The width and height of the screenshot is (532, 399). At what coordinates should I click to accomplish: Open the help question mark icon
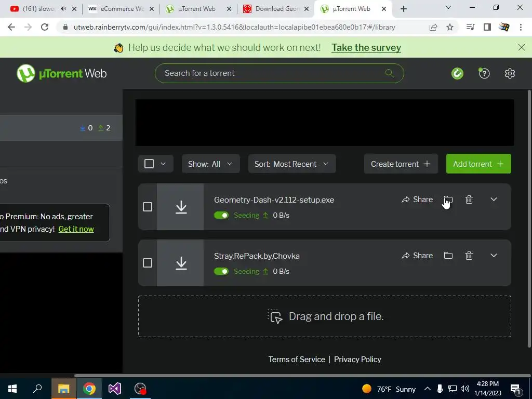tap(484, 73)
